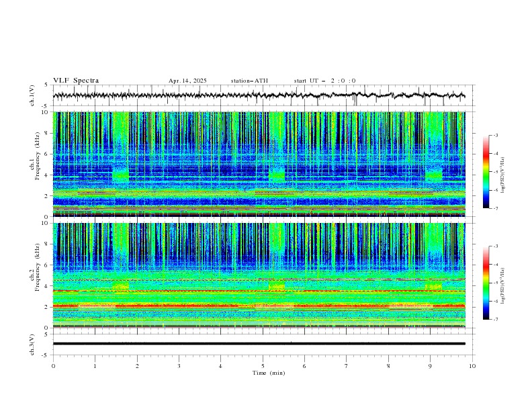532x411 pixels.
Task: Click tick label 10 on the Time axis
Action: point(472,366)
